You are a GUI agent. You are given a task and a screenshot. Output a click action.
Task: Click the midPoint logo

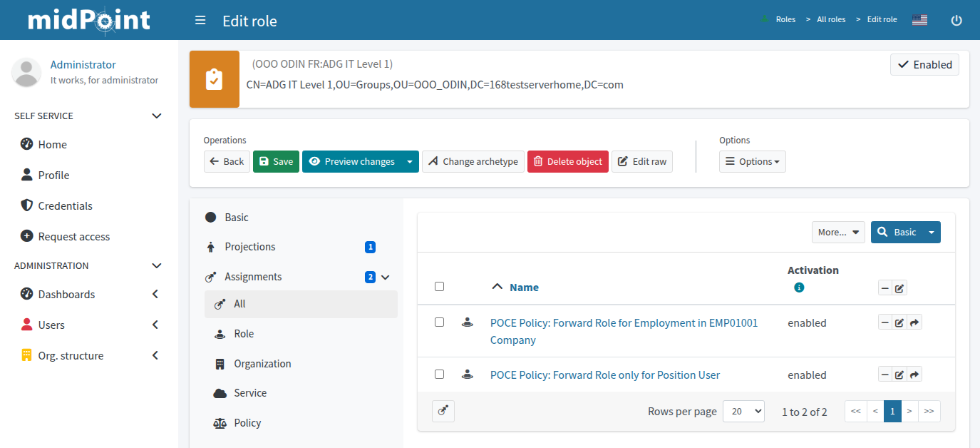click(x=89, y=20)
